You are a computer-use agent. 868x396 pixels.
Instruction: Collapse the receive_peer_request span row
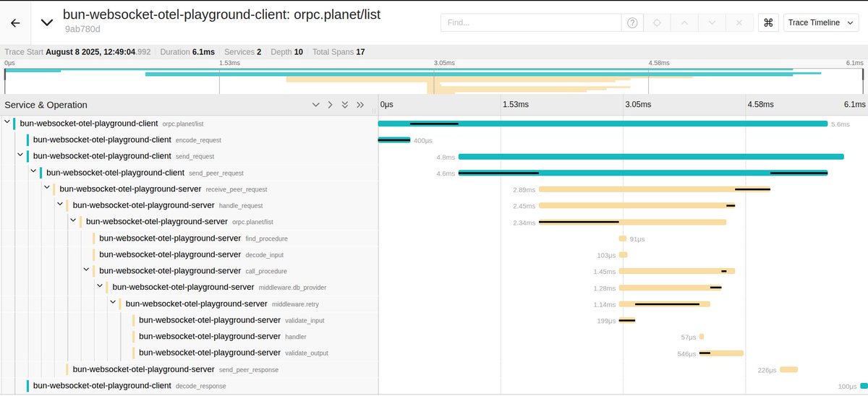point(47,189)
